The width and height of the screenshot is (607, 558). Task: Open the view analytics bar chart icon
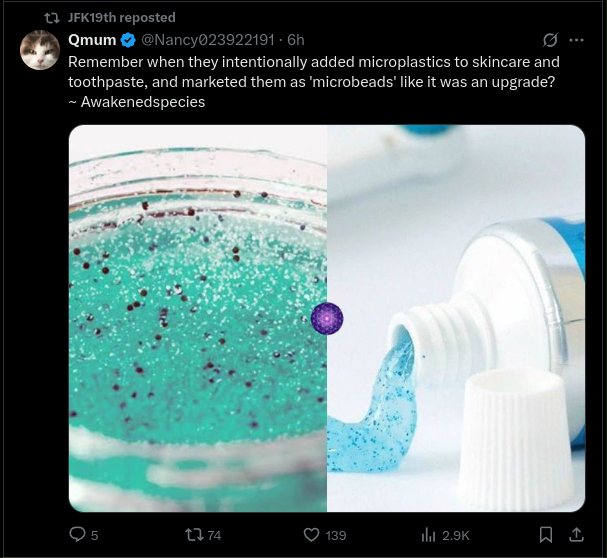pos(428,535)
